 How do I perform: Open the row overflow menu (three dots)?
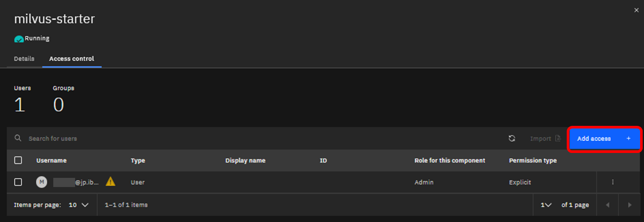pos(613,182)
